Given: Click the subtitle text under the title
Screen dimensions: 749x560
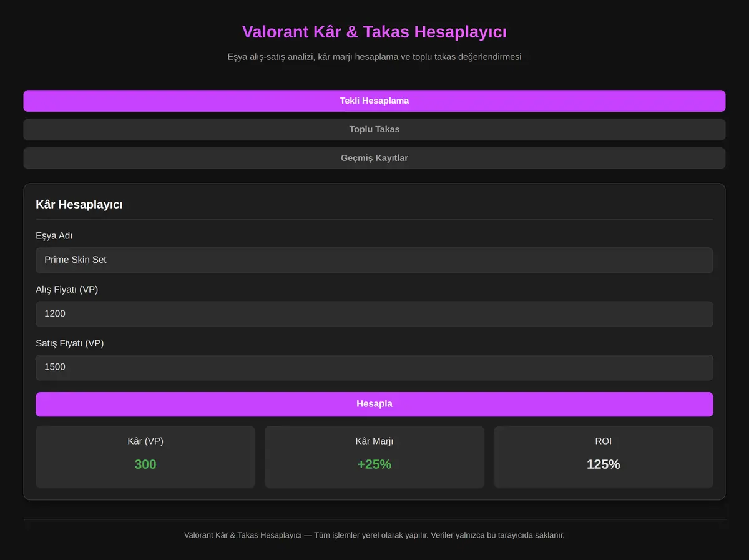Looking at the screenshot, I should [x=374, y=57].
